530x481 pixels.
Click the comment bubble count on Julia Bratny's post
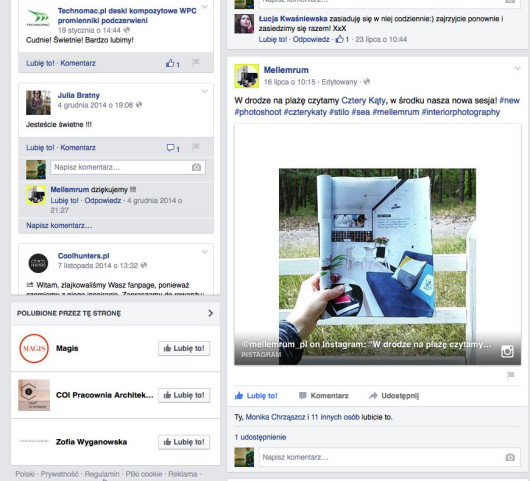[x=173, y=148]
